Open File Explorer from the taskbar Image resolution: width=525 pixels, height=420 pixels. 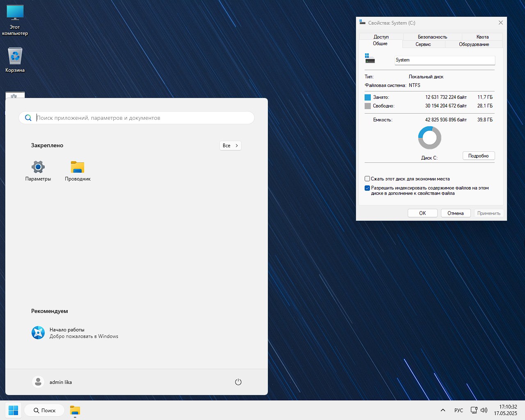click(75, 410)
